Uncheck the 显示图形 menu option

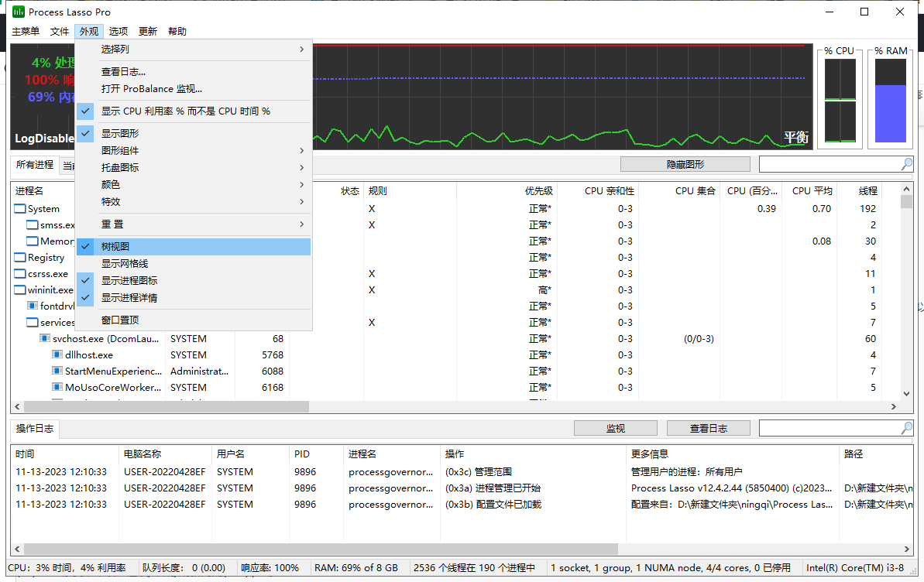pyautogui.click(x=194, y=134)
